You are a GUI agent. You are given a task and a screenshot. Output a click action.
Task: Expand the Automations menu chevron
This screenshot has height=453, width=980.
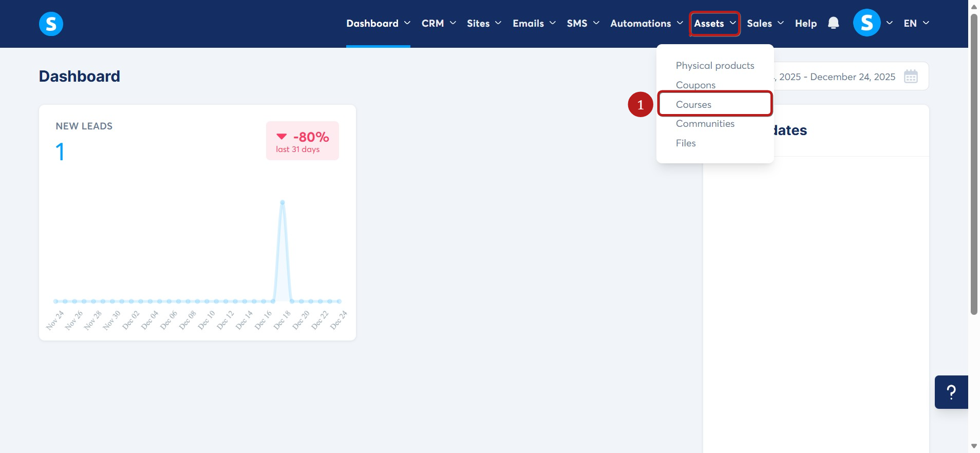[680, 23]
